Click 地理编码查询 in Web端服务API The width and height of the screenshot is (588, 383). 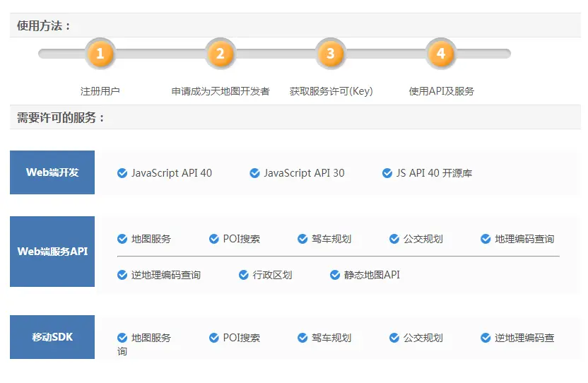pyautogui.click(x=524, y=239)
